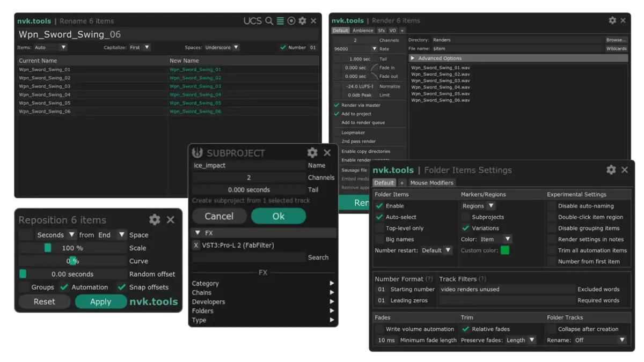Collapse the FX section in Subproject
Image resolution: width=644 pixels, height=362 pixels.
[x=197, y=233]
